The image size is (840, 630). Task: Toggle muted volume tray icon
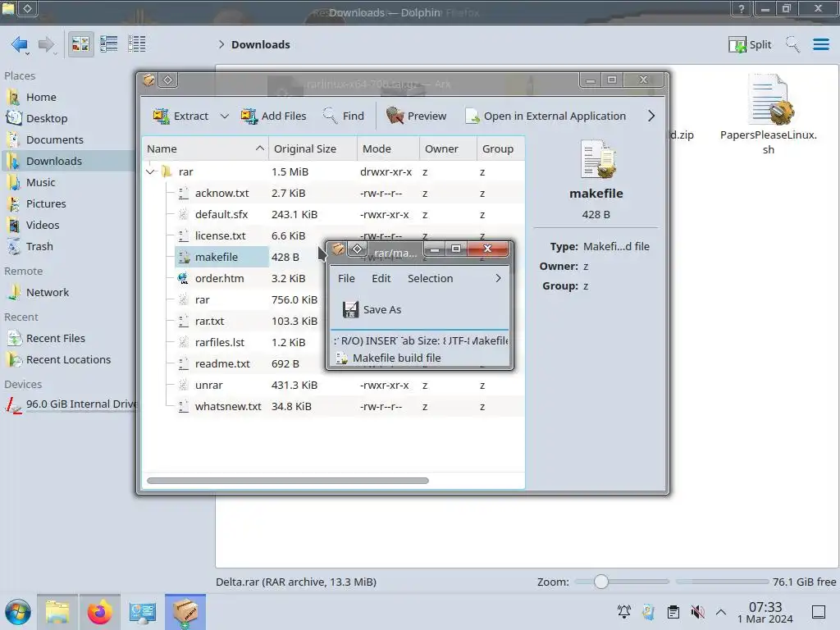point(697,612)
